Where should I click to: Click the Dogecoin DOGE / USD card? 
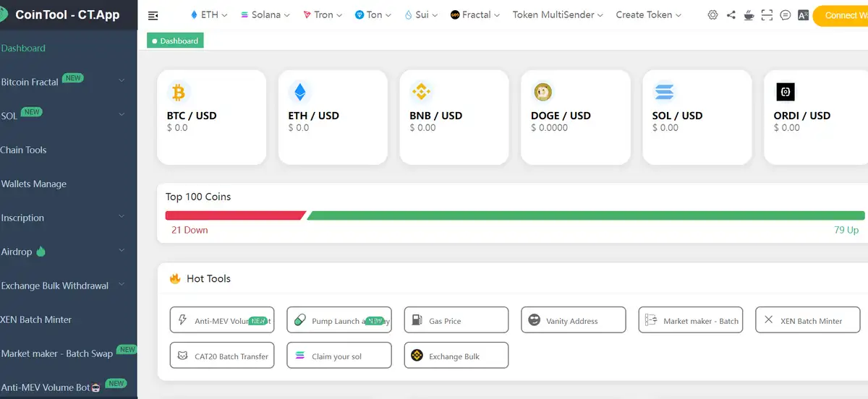click(x=575, y=117)
